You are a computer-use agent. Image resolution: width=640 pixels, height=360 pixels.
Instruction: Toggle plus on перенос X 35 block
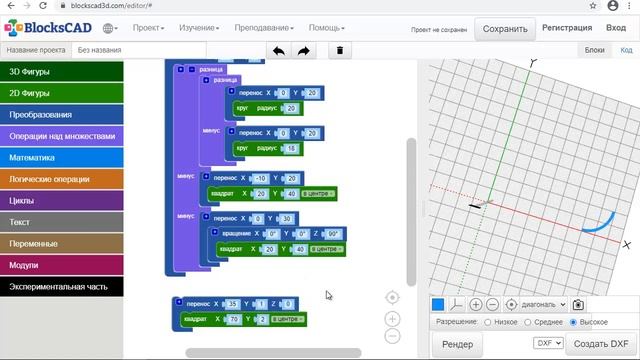[x=179, y=302]
